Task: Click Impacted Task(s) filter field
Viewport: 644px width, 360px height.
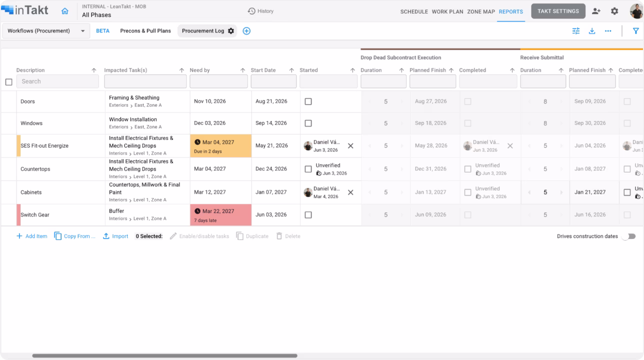Action: [145, 81]
